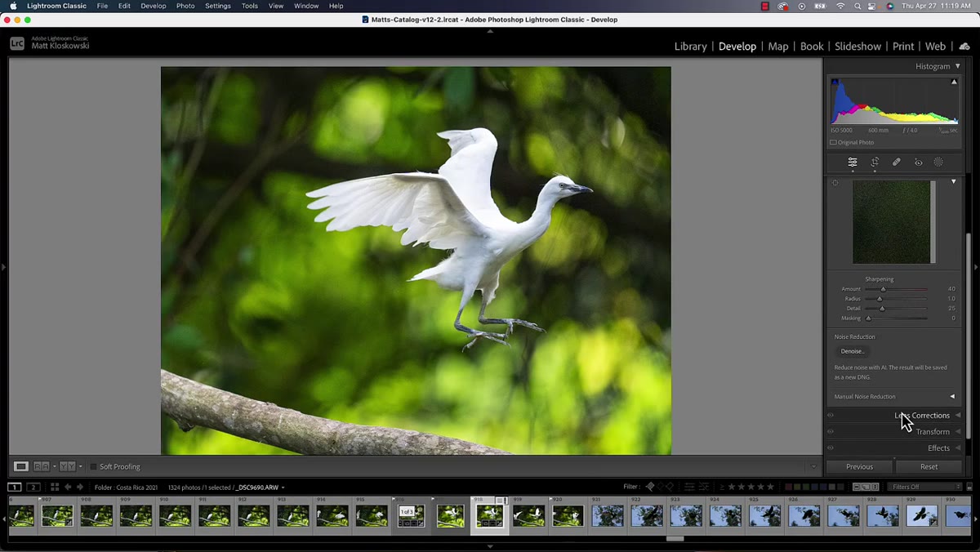Select filmstrip thumbnail number 910
Screen dimensions: 980x552
175,515
